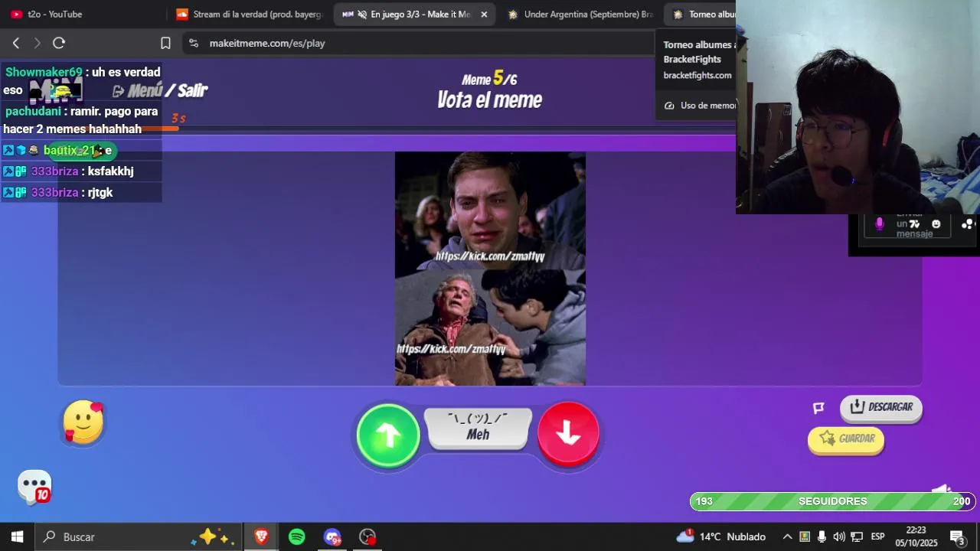Click the Buscar taskbar search box
This screenshot has width=980, height=551.
click(139, 536)
